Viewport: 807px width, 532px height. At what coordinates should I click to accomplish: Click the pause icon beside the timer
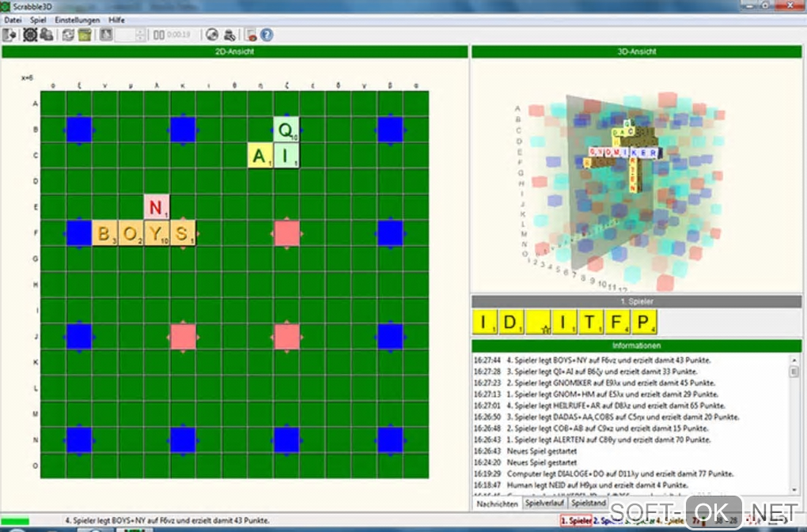coord(158,35)
